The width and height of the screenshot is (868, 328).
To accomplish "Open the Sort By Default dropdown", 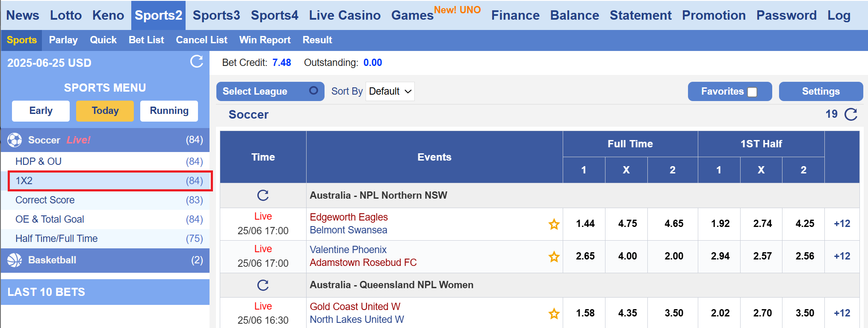I will pos(390,92).
